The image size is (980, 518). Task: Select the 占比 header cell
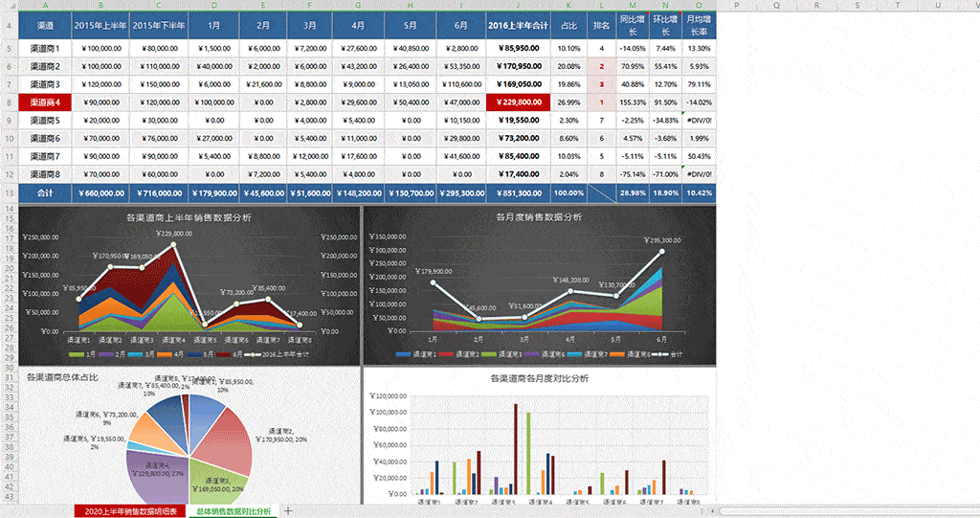click(x=568, y=26)
